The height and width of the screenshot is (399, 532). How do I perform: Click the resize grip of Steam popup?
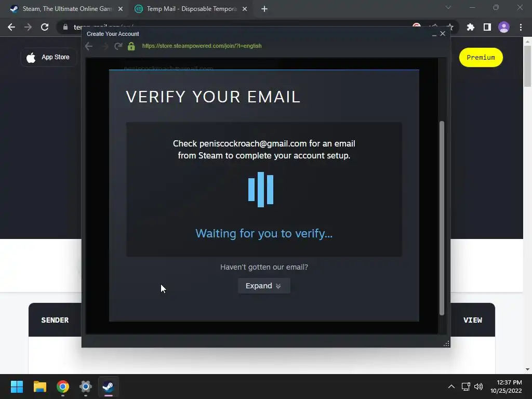446,343
